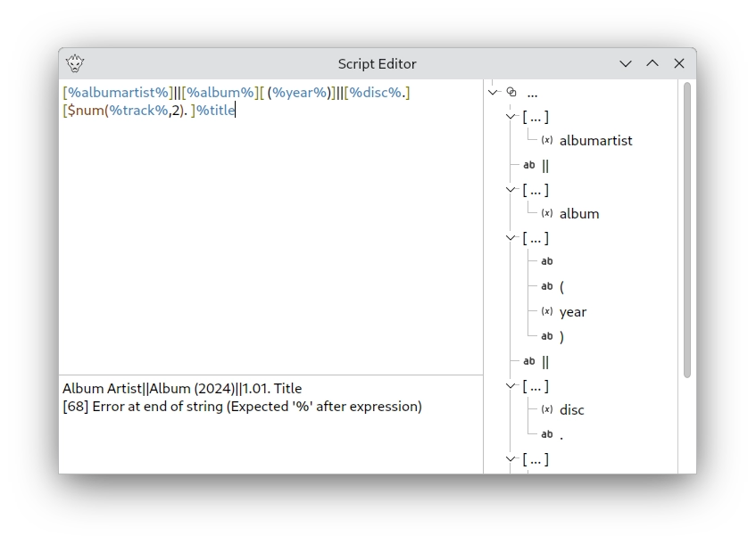
Task: Select the year variable in the tree
Action: (x=573, y=311)
